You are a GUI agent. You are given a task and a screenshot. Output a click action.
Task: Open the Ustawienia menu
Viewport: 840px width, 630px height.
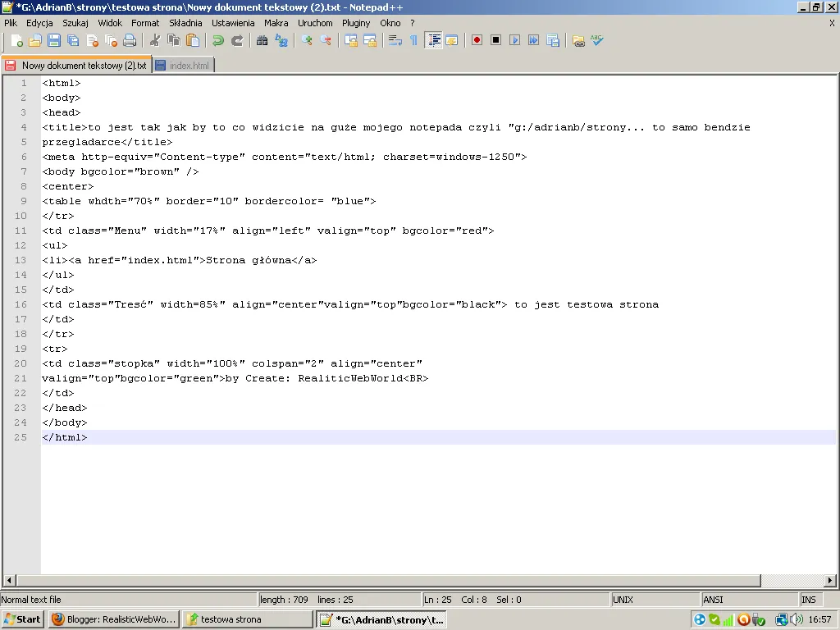click(233, 23)
